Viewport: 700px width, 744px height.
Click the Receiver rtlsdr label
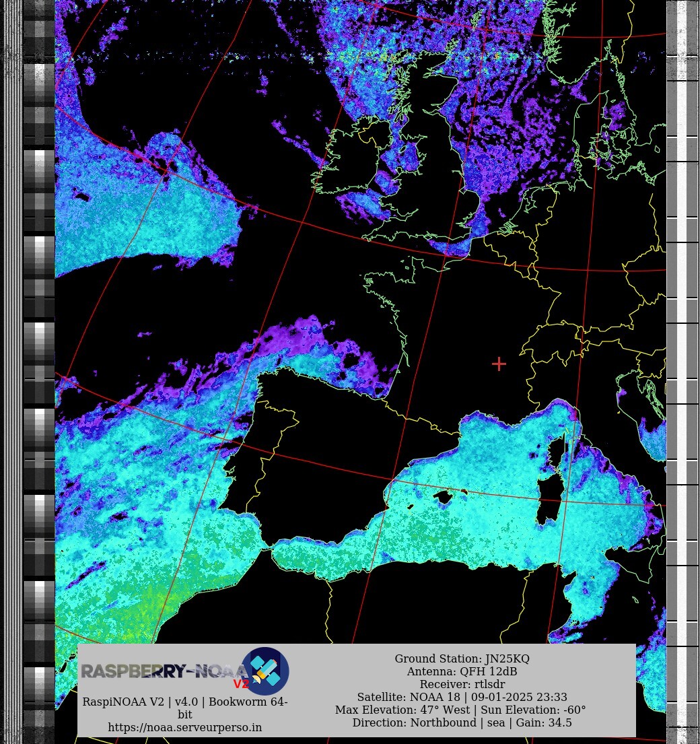pyautogui.click(x=462, y=685)
